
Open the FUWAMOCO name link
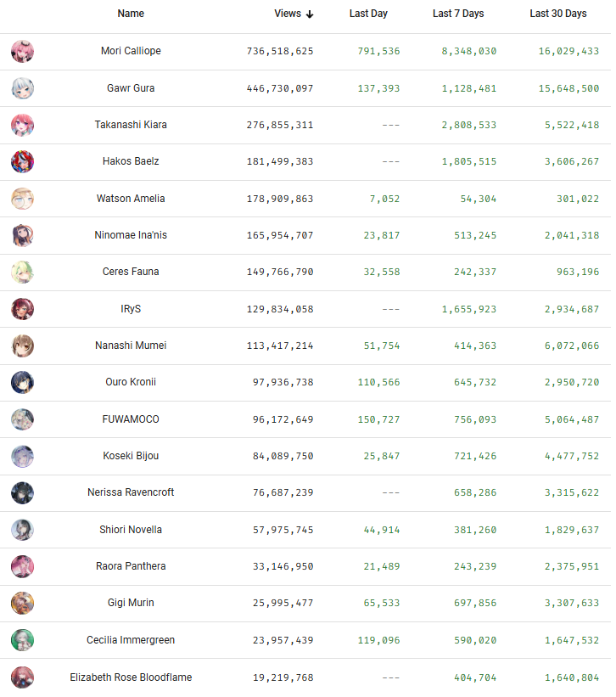pyautogui.click(x=131, y=419)
